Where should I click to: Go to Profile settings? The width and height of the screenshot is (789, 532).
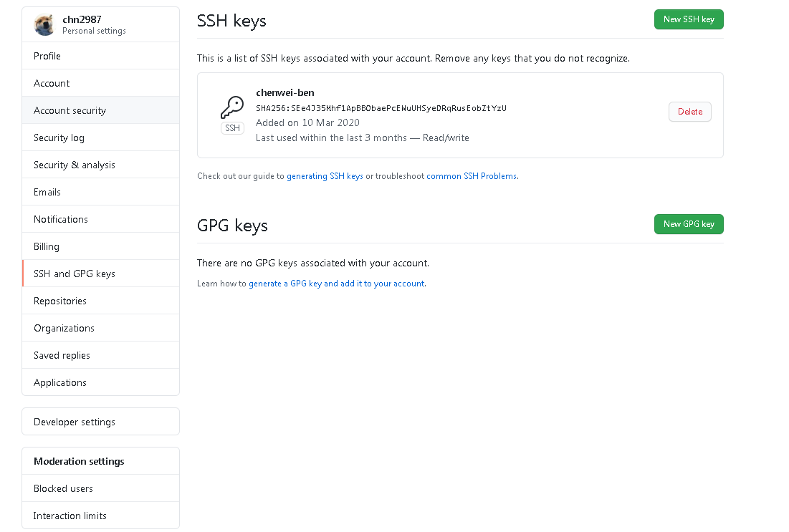click(47, 56)
